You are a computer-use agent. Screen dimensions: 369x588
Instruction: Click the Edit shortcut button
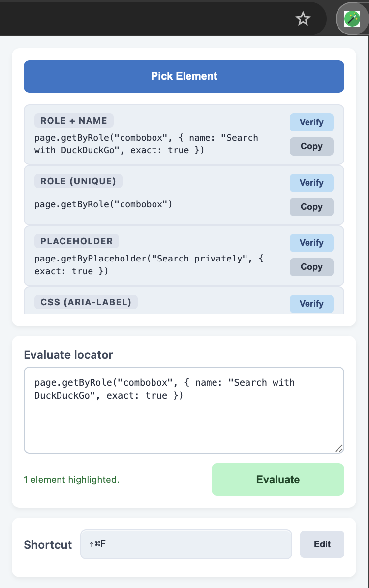322,544
